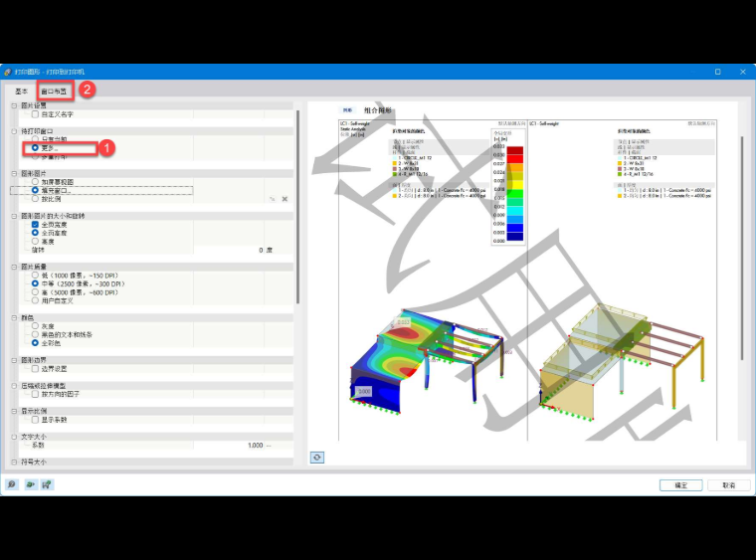Image resolution: width=756 pixels, height=560 pixels.
Task: Collapse the 图形图片 group
Action: 14,173
